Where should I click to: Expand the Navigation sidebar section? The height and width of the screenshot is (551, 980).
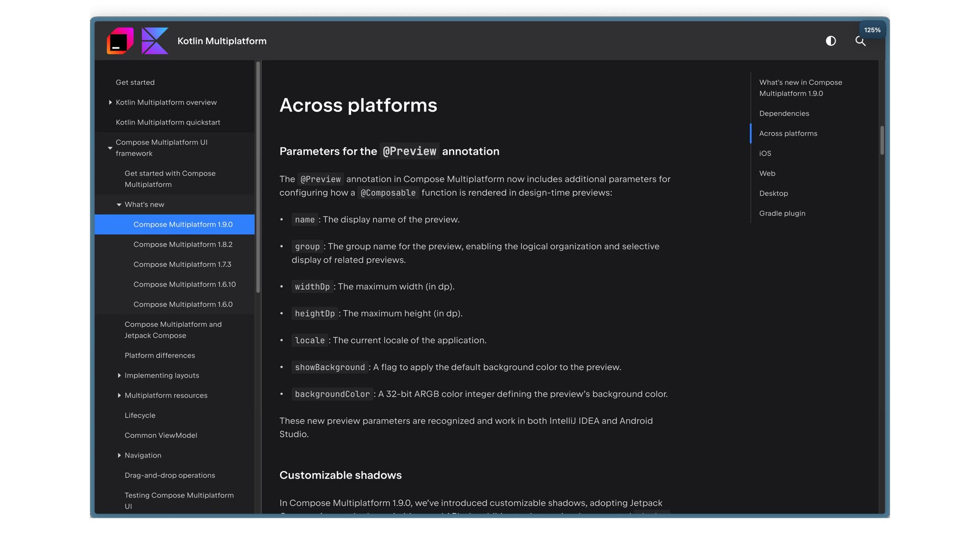pos(119,455)
